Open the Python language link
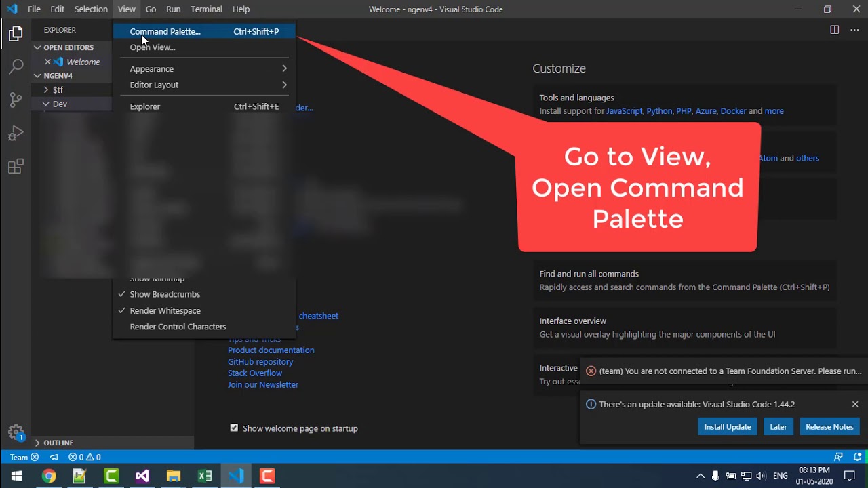 (x=659, y=111)
